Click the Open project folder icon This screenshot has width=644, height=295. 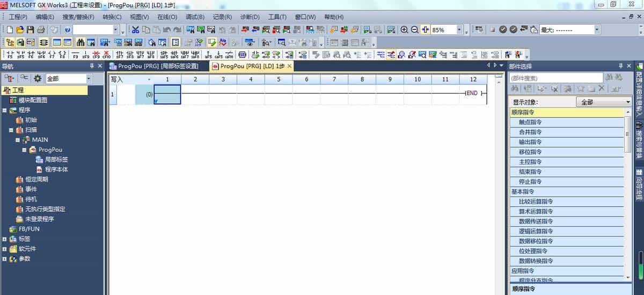coord(20,30)
